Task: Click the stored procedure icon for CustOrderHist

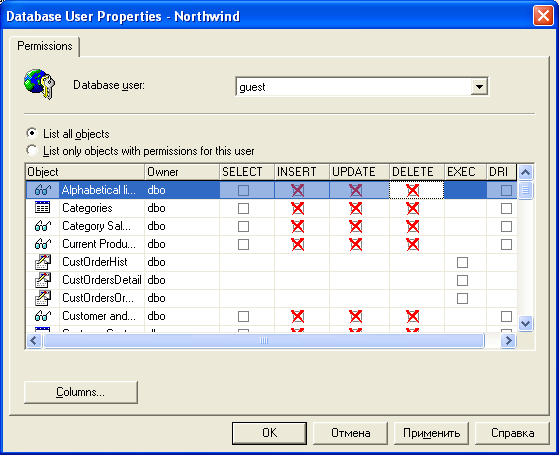Action: [43, 262]
